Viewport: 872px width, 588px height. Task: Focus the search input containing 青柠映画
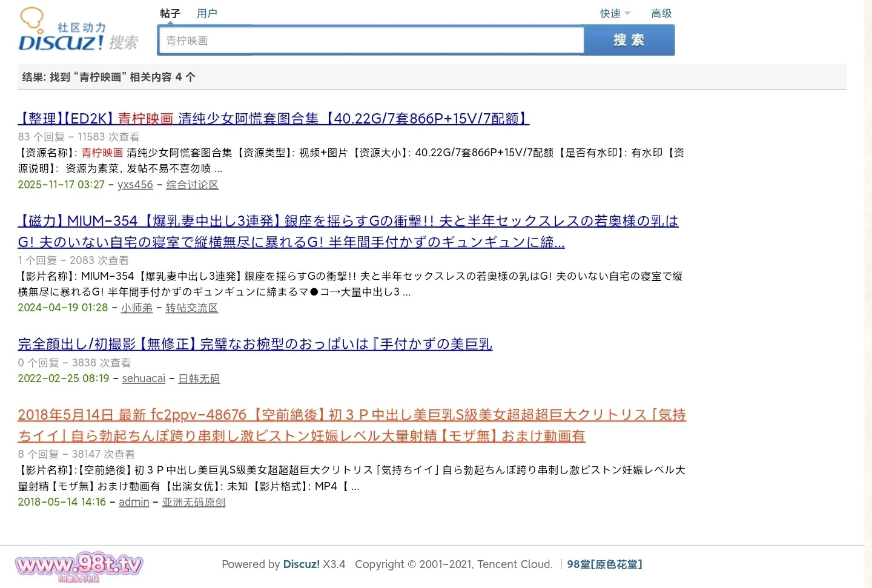pos(371,41)
